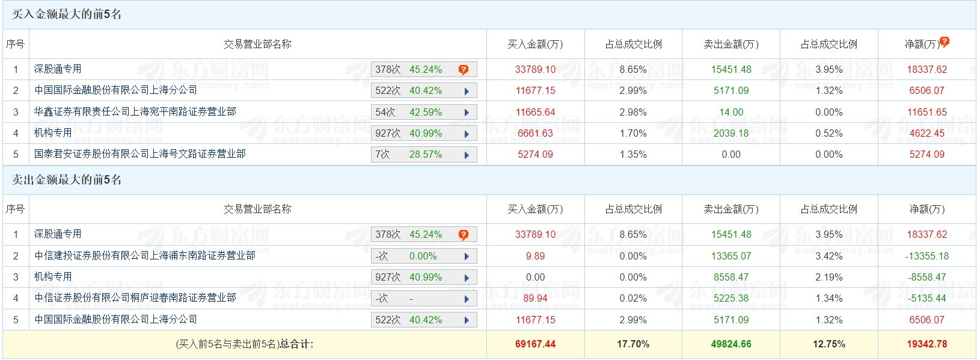Click the 7次 28.57% stats box
This screenshot has height=360, width=980.
tap(424, 155)
